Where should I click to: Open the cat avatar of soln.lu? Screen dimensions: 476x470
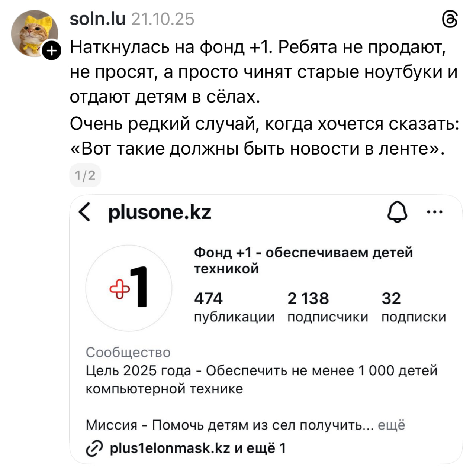point(33,33)
